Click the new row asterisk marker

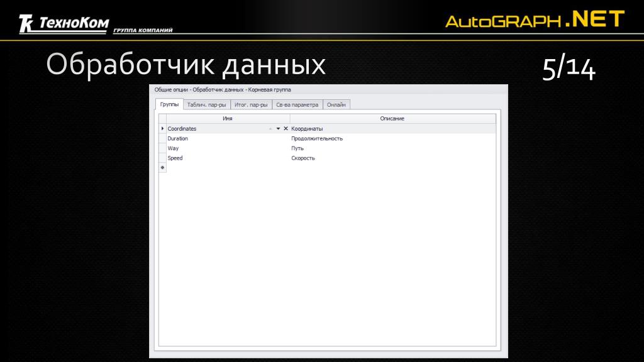click(162, 167)
